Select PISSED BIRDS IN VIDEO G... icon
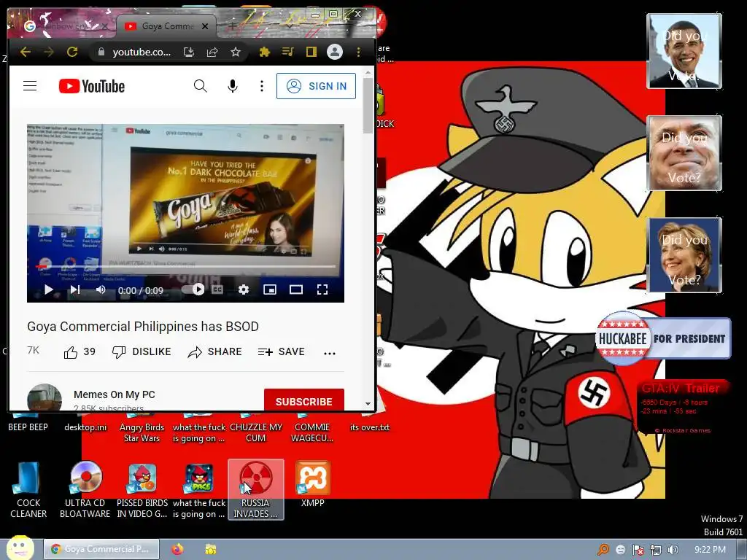The height and width of the screenshot is (560, 747). point(142,491)
